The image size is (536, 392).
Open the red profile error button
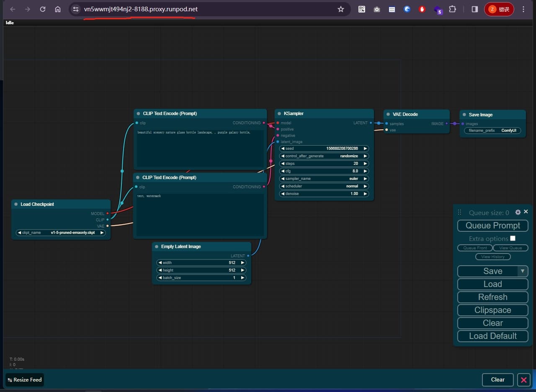(499, 9)
